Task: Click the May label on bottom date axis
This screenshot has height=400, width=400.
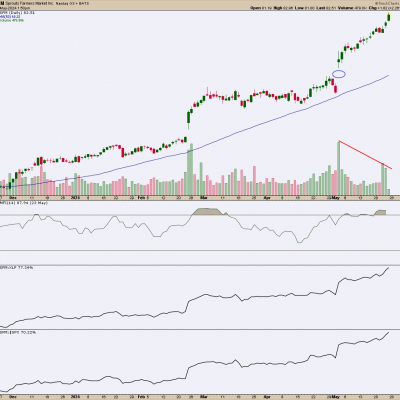Action: (x=336, y=397)
